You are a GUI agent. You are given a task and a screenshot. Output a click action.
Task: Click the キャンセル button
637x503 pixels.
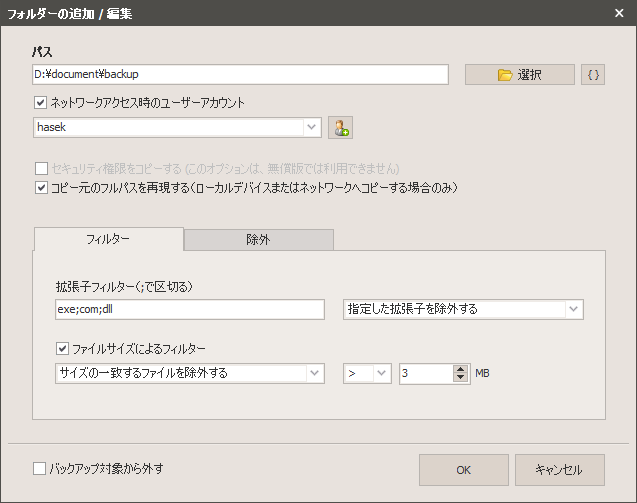560,470
